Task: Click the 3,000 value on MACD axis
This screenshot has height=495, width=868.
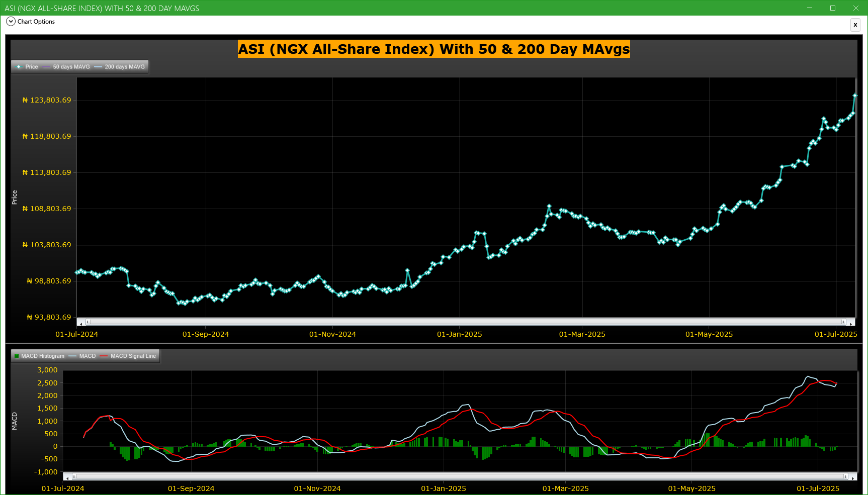Action: (x=48, y=370)
